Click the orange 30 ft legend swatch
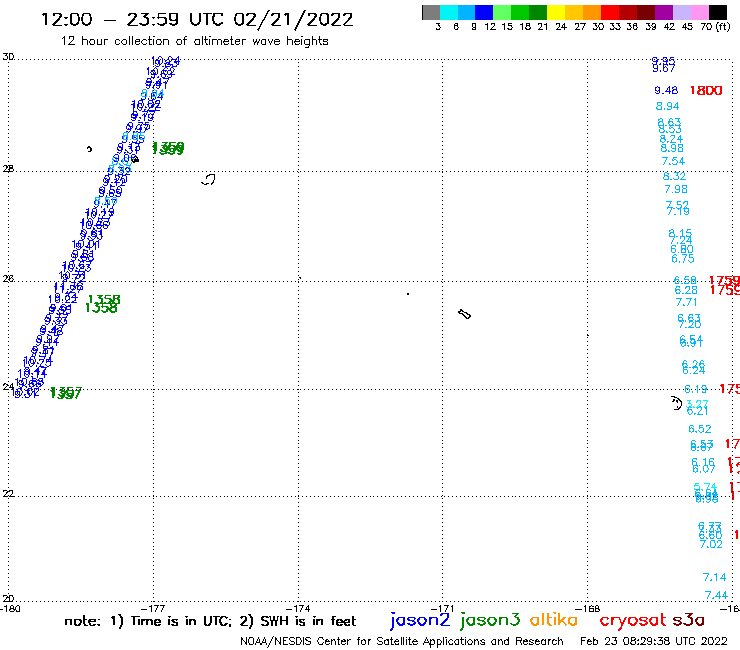Screen dimensions: 740x650 [x=592, y=12]
